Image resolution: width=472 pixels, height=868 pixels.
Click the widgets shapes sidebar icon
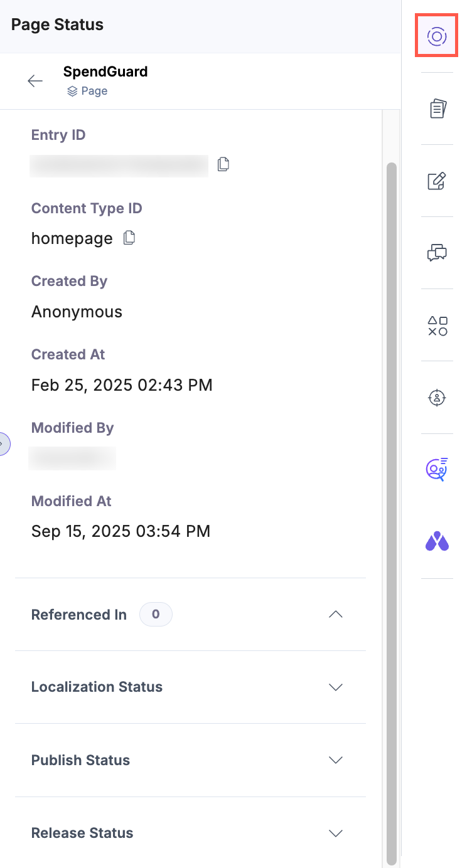(436, 325)
